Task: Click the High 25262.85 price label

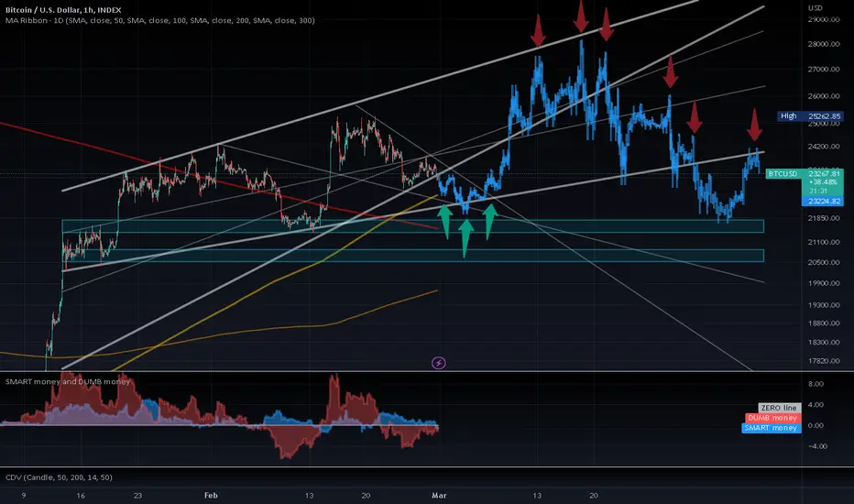Action: [x=810, y=116]
